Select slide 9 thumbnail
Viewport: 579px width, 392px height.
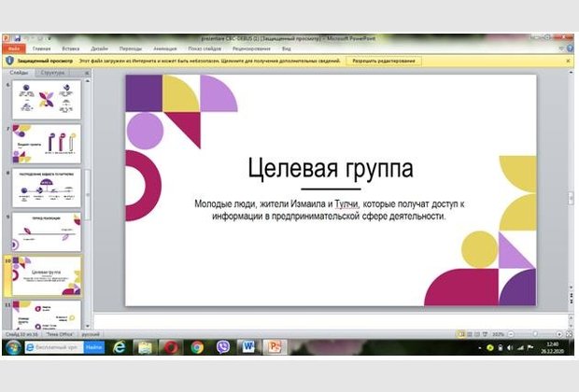(x=47, y=231)
